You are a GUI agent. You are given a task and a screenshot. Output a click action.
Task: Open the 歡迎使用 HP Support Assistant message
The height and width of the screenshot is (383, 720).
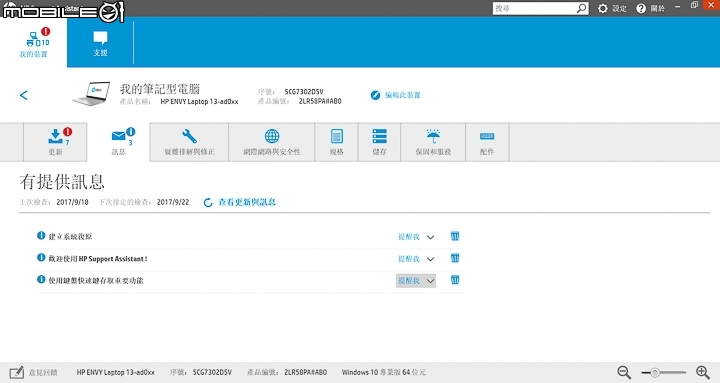(98, 259)
